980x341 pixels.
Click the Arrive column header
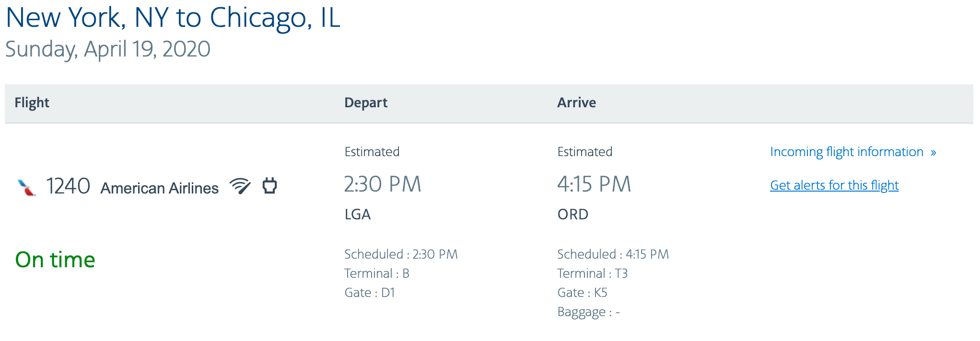coord(577,102)
